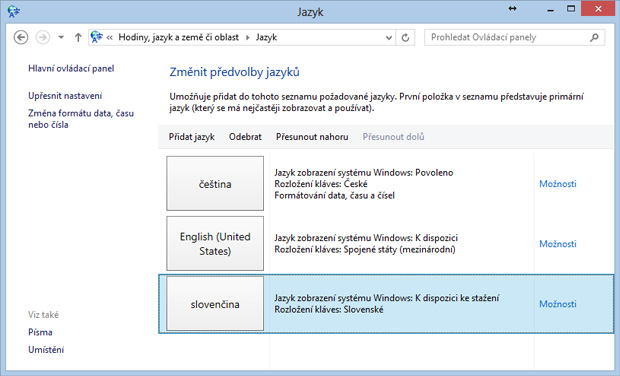Focus the Prohledat Ovládací panely search field
The width and height of the screenshot is (620, 376).
[514, 38]
